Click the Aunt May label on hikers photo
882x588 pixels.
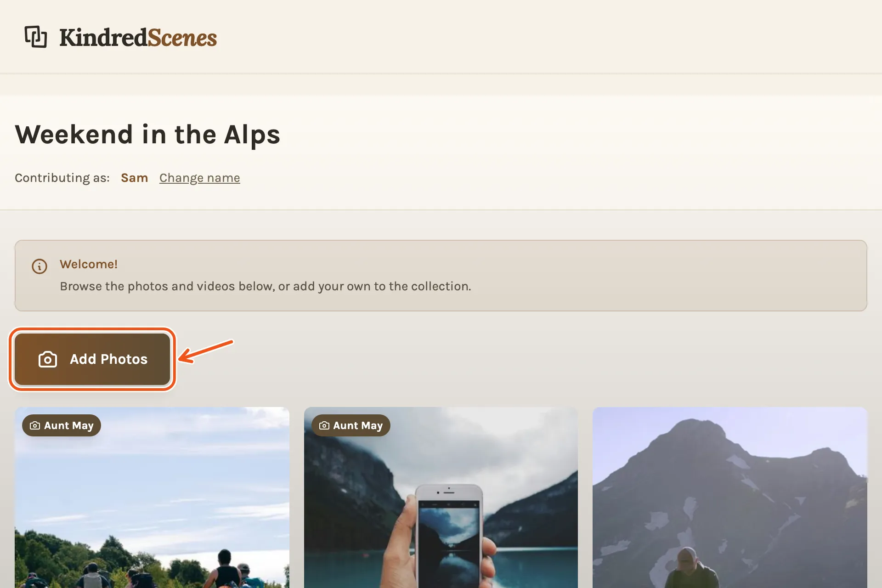[69, 426]
